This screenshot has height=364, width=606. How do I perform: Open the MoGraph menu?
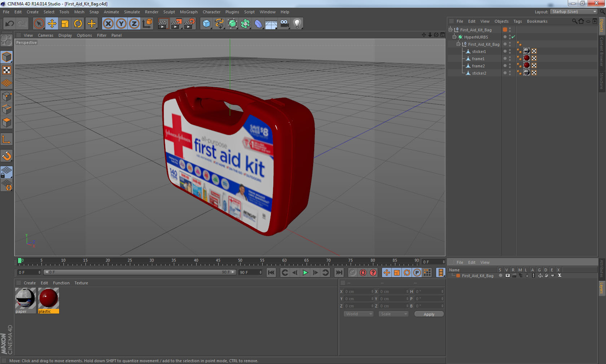pyautogui.click(x=189, y=12)
